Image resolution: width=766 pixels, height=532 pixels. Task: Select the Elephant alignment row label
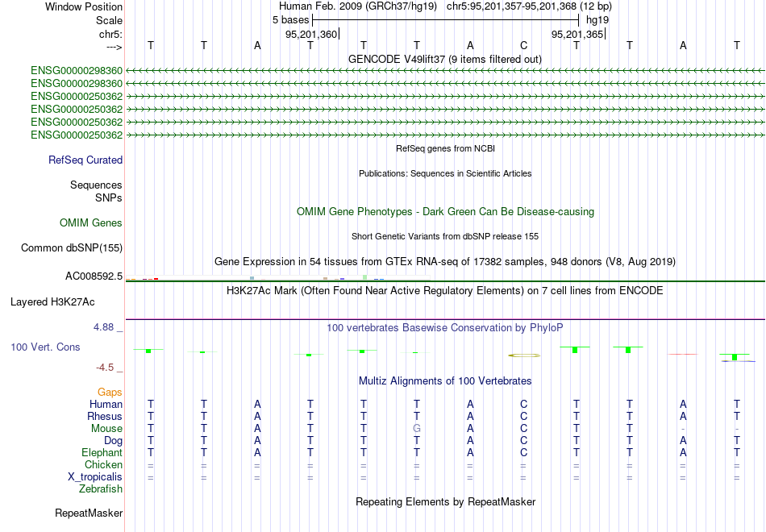tap(102, 453)
